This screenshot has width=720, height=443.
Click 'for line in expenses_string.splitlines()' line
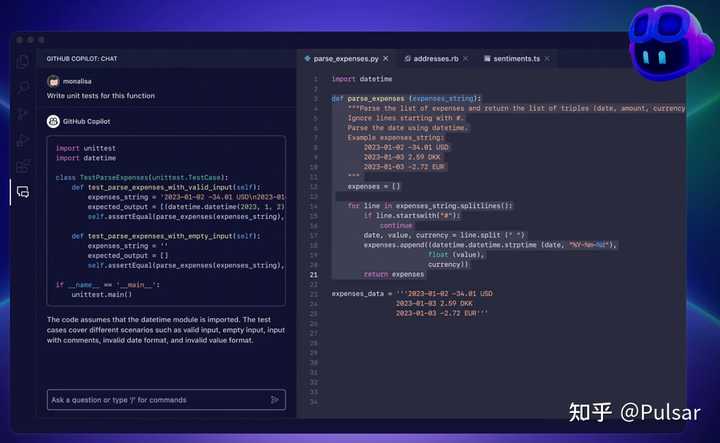430,206
